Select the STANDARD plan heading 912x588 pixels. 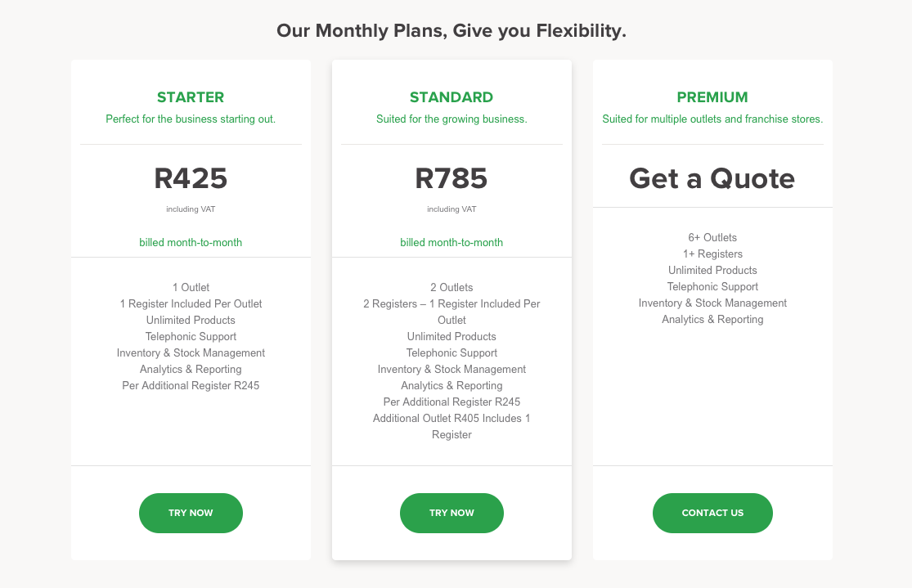[x=452, y=97]
